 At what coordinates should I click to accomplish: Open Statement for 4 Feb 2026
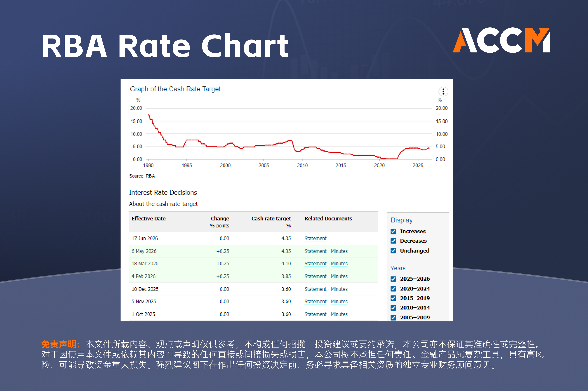point(315,276)
